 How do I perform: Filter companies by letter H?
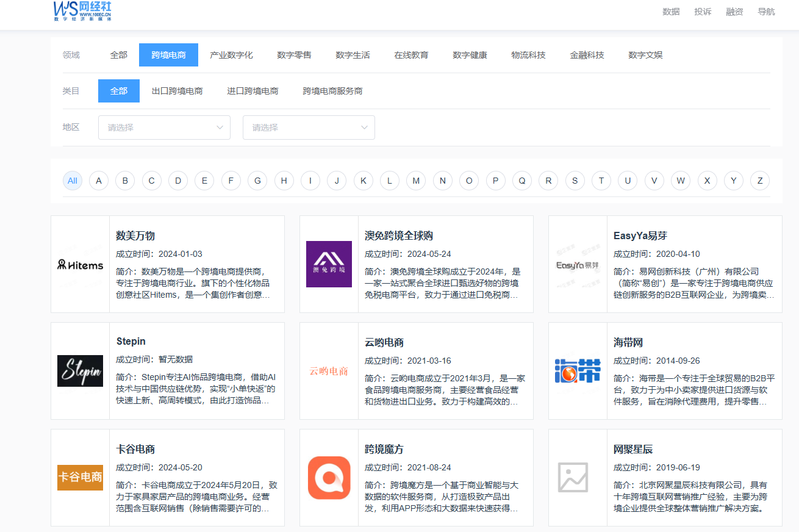[284, 181]
